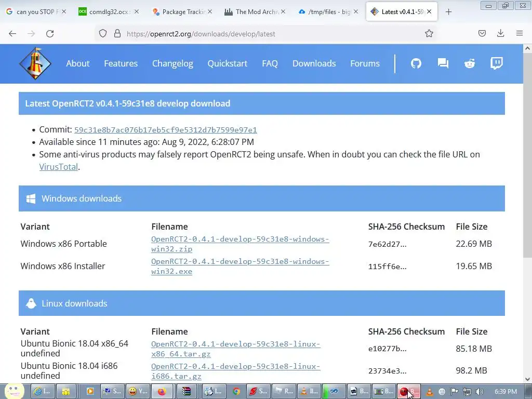The image size is (532, 399).
Task: Download the linux-i686.tar.gz file
Action: [235, 371]
